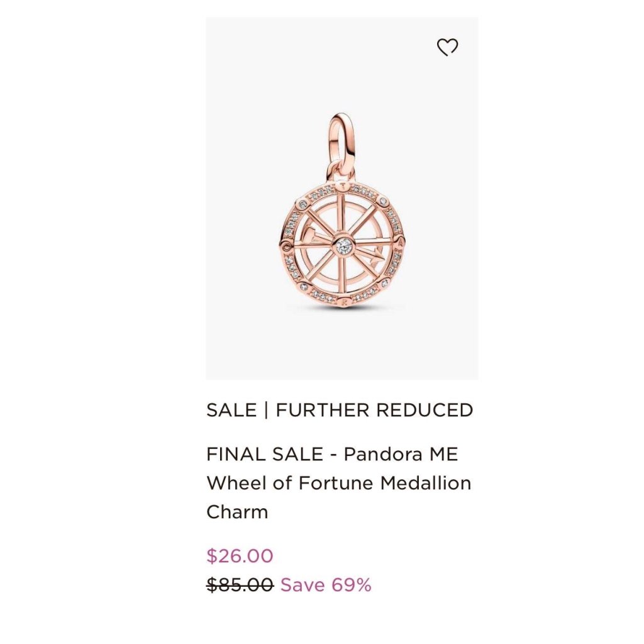Open the FINAL SALE - Pandora ME title link
Viewport: 644px width, 644px height.
pos(332,454)
